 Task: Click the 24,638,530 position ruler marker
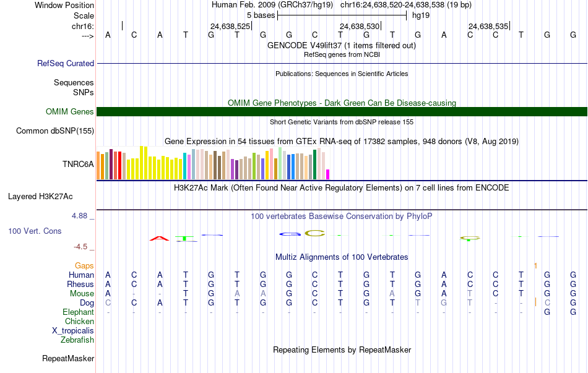pyautogui.click(x=360, y=26)
